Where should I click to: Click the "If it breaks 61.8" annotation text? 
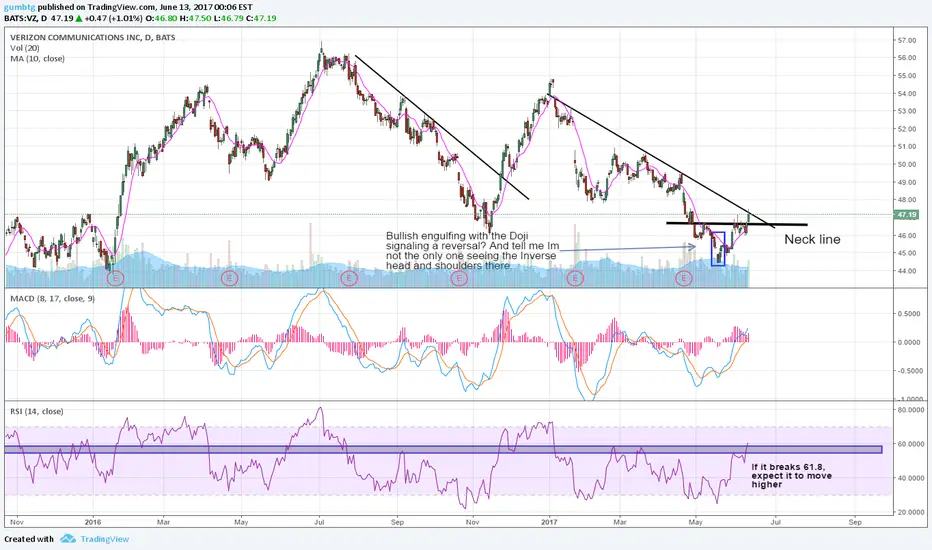point(791,476)
